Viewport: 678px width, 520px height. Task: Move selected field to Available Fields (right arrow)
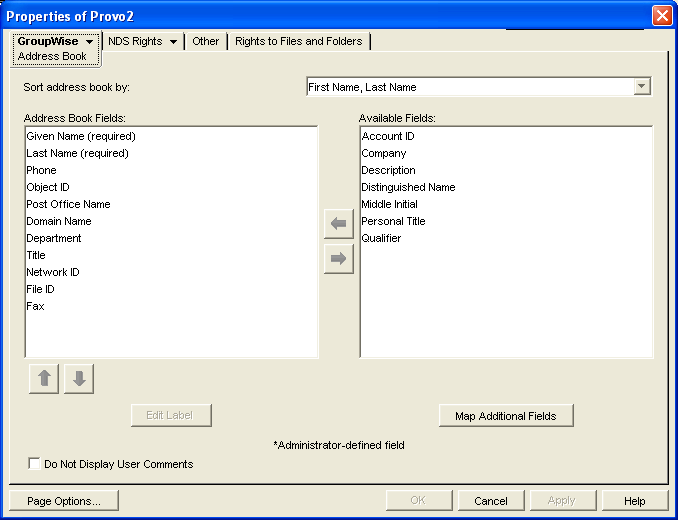point(339,258)
